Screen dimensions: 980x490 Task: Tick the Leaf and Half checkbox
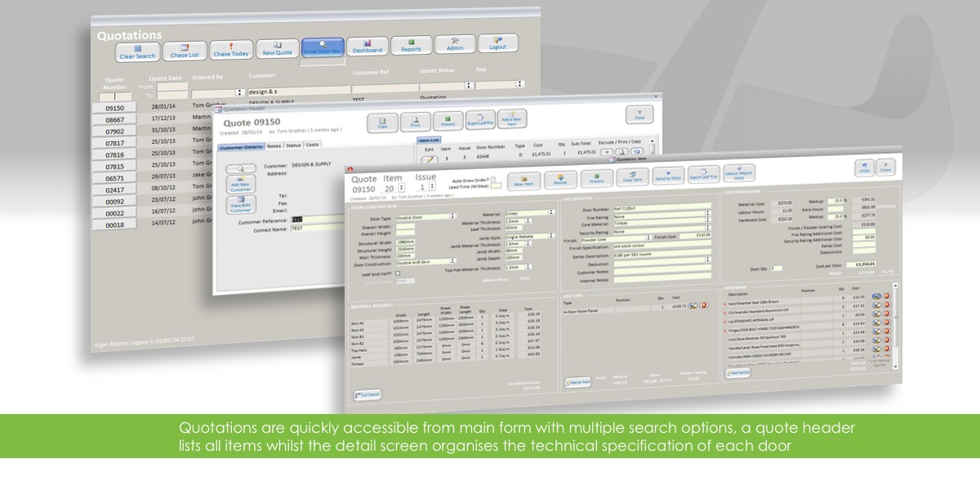(x=398, y=274)
